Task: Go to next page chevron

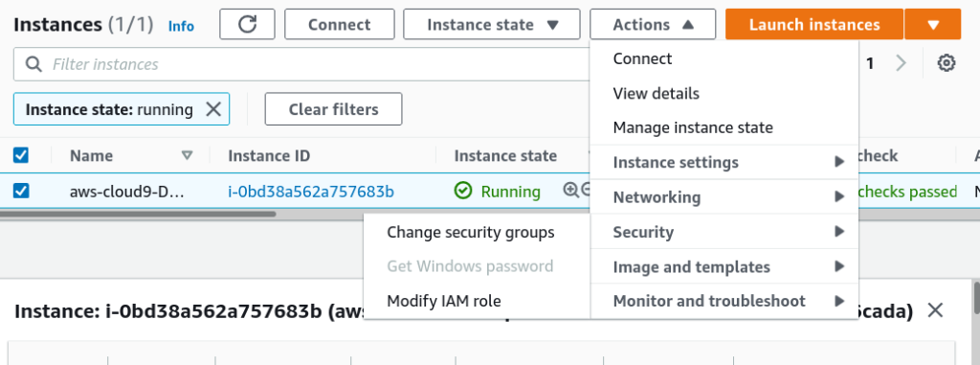Action: tap(901, 63)
